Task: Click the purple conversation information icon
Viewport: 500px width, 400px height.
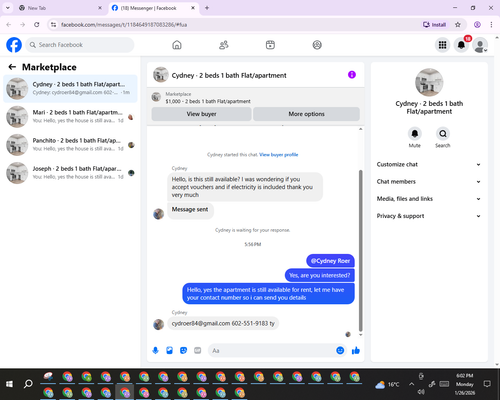Action: click(x=352, y=75)
